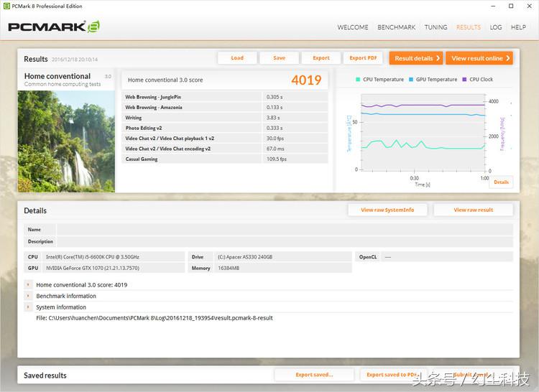This screenshot has height=392, width=539.
Task: Open the LOG tab
Action: tap(496, 27)
